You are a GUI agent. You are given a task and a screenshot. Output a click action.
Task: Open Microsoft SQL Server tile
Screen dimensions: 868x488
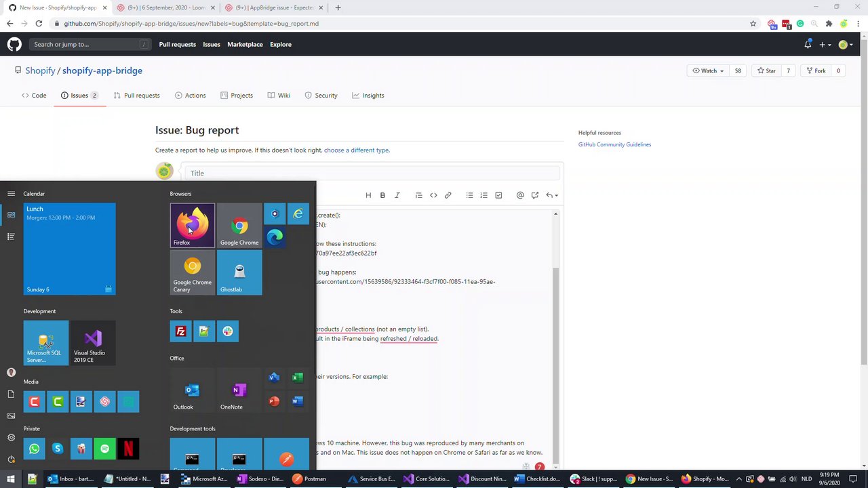45,342
